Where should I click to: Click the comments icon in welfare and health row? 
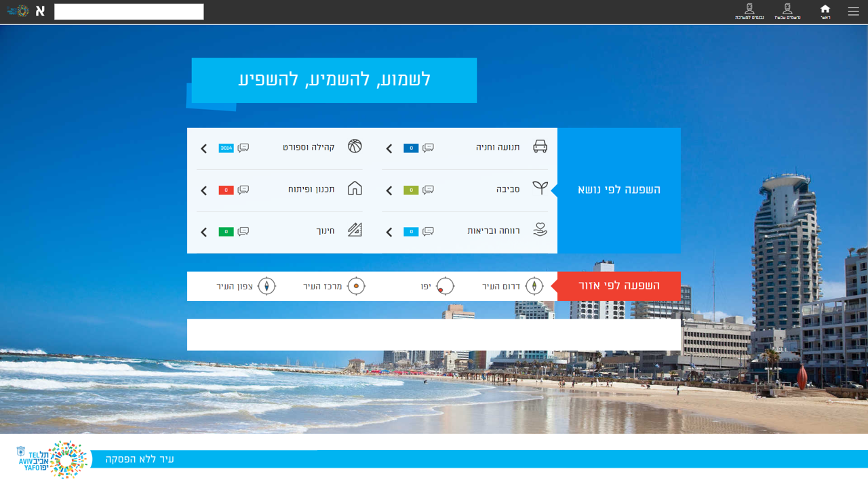tap(428, 232)
